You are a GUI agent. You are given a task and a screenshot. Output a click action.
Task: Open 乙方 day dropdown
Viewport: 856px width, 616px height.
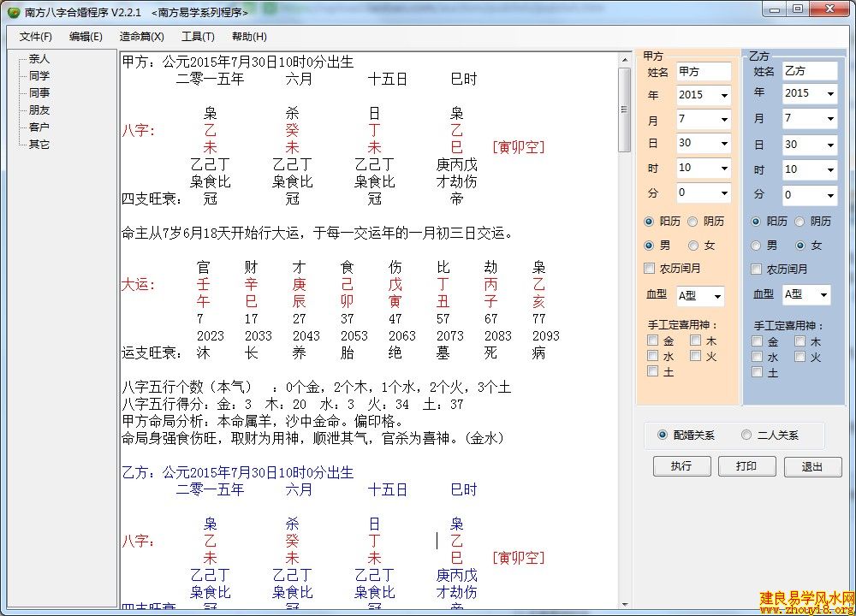(x=830, y=145)
